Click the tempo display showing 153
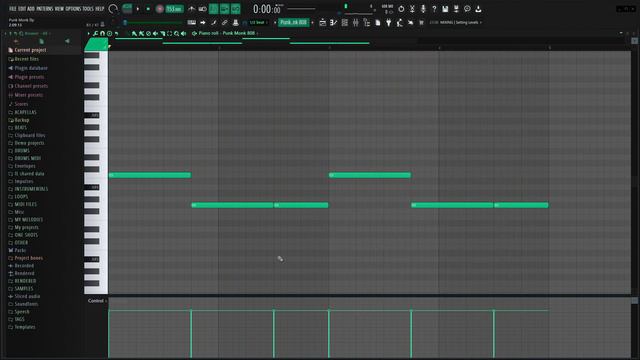Image resolution: width=640 pixels, height=360 pixels. 174,9
